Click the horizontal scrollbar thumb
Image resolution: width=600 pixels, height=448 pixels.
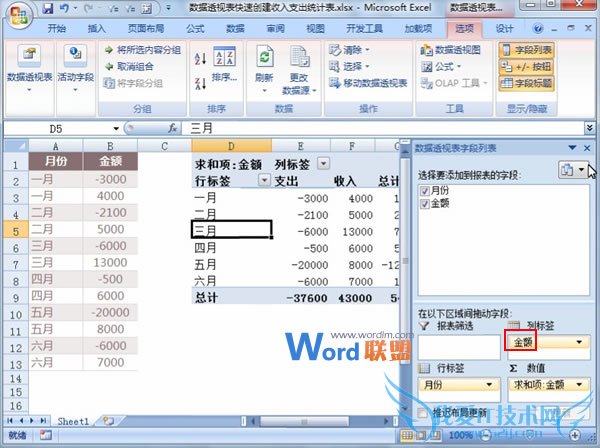pyautogui.click(x=304, y=421)
